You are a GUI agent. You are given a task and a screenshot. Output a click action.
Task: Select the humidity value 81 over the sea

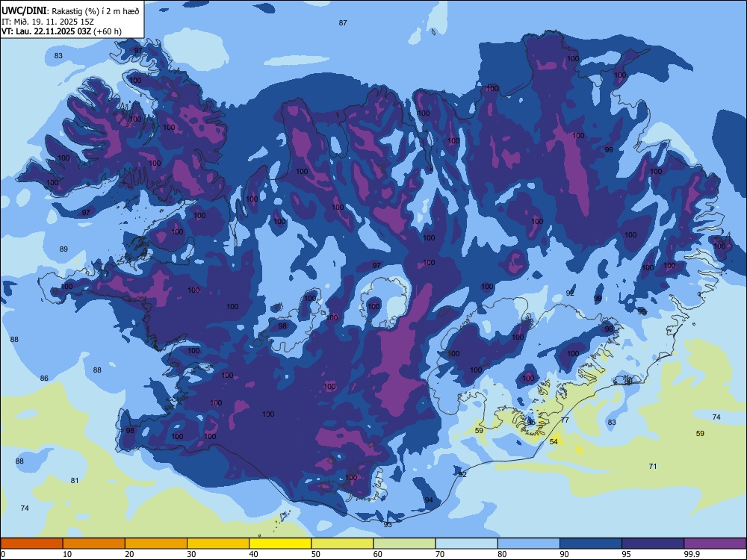click(75, 480)
